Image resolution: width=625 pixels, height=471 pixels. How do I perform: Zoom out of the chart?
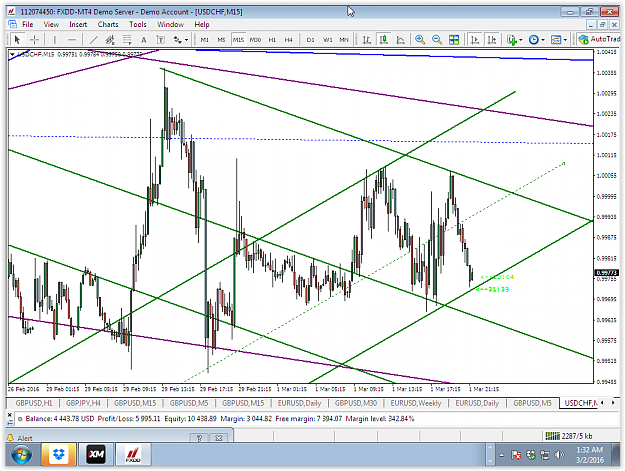[x=437, y=39]
